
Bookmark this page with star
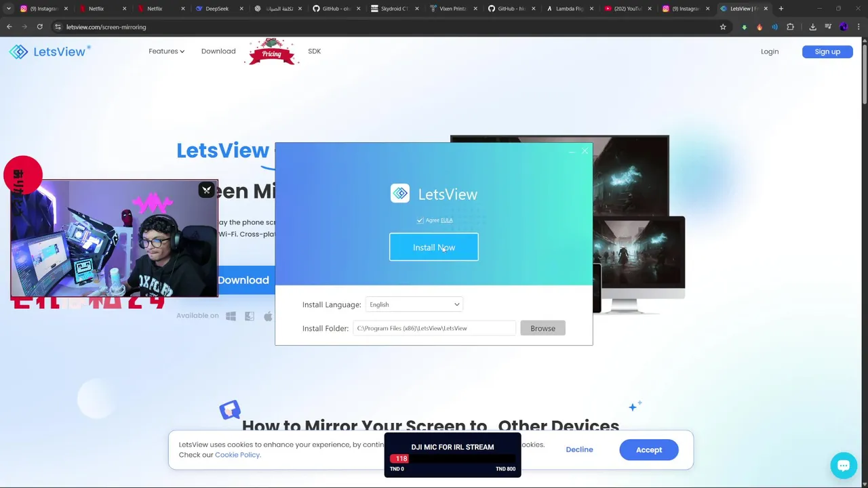pyautogui.click(x=723, y=27)
